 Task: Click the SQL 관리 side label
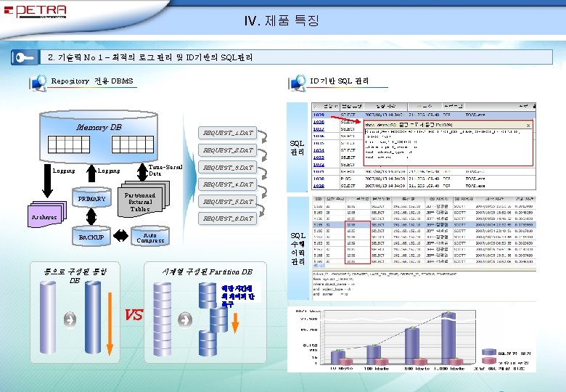coord(297,147)
